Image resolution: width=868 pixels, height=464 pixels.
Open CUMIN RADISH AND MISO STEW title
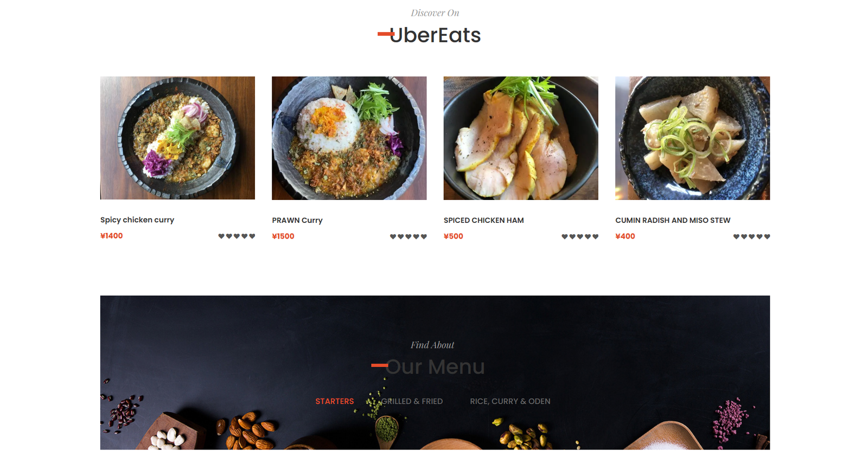pos(673,221)
